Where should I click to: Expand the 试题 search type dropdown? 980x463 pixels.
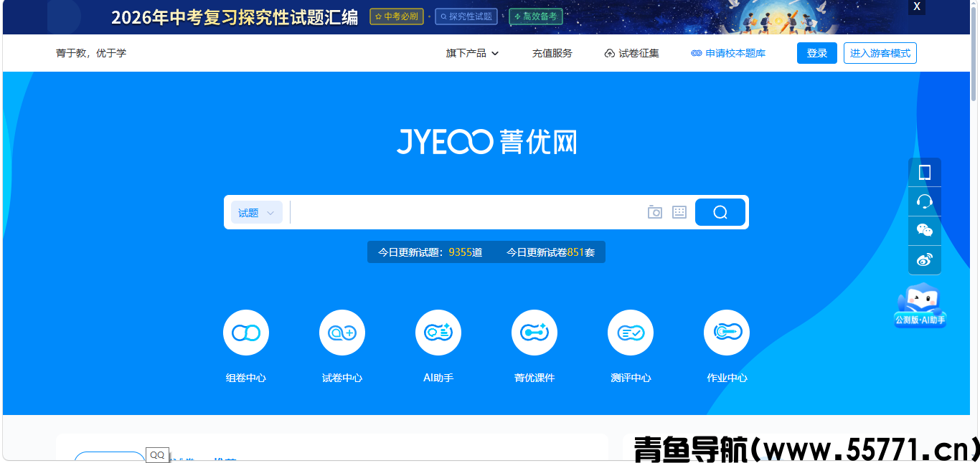[x=257, y=213]
